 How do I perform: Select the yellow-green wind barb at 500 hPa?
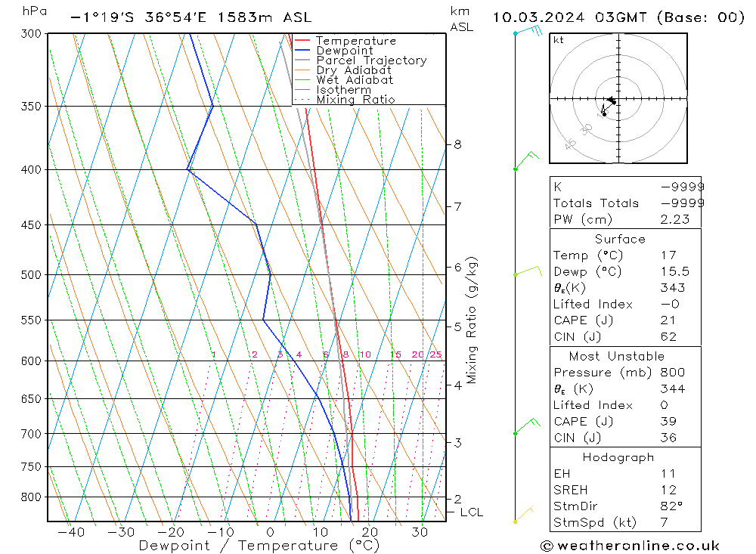[528, 271]
